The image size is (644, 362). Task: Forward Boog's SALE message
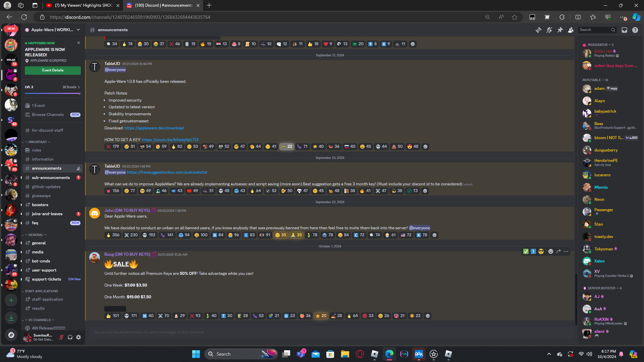(558, 251)
